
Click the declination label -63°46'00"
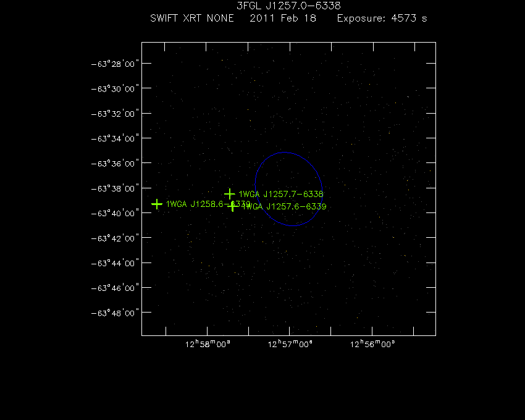coord(115,288)
